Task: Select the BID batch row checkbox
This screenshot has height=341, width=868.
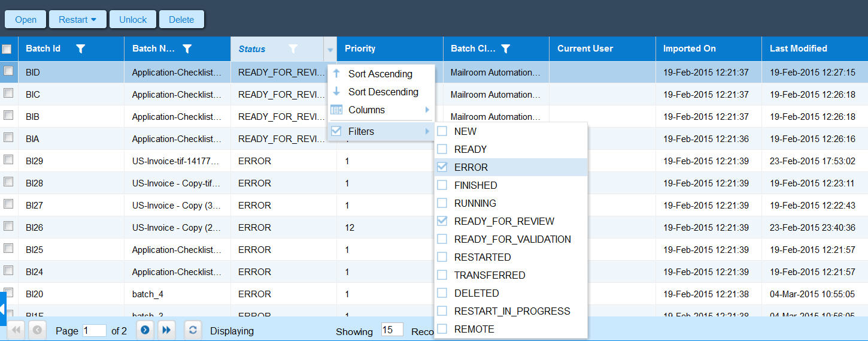Action: (x=8, y=71)
